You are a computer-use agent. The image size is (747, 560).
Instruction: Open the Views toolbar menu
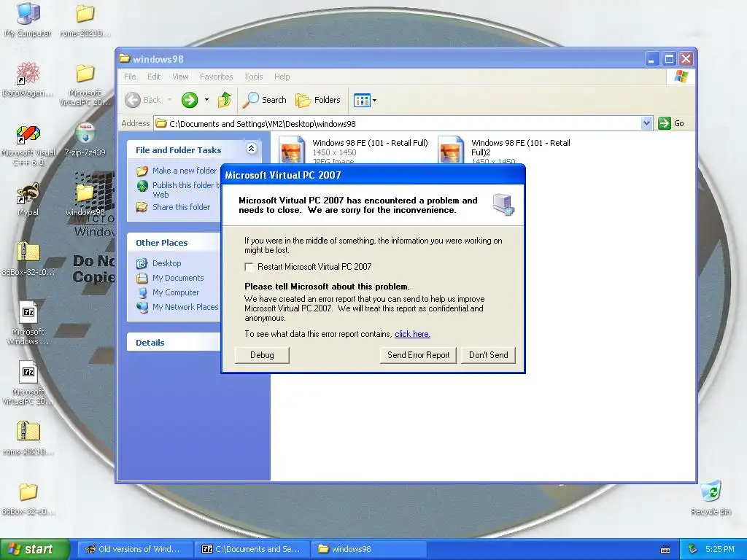pyautogui.click(x=365, y=100)
